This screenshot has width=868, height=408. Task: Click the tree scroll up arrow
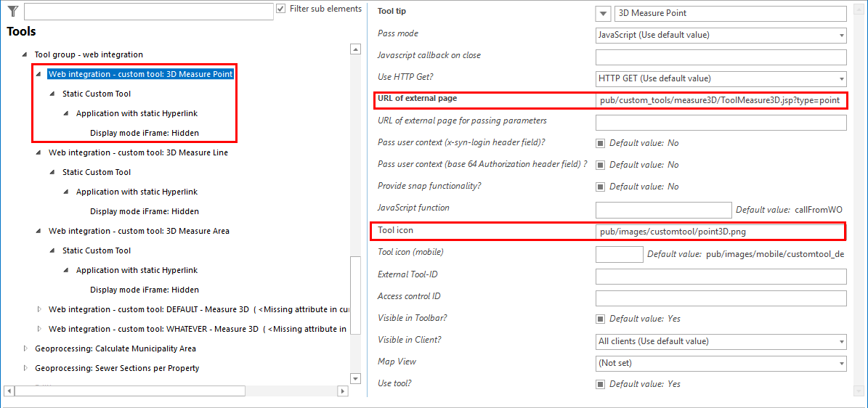355,49
